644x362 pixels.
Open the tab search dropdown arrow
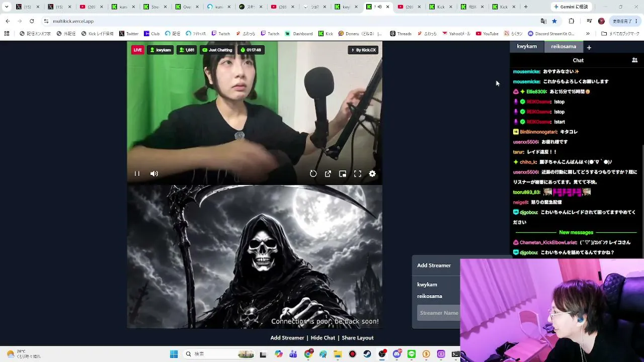[7, 7]
